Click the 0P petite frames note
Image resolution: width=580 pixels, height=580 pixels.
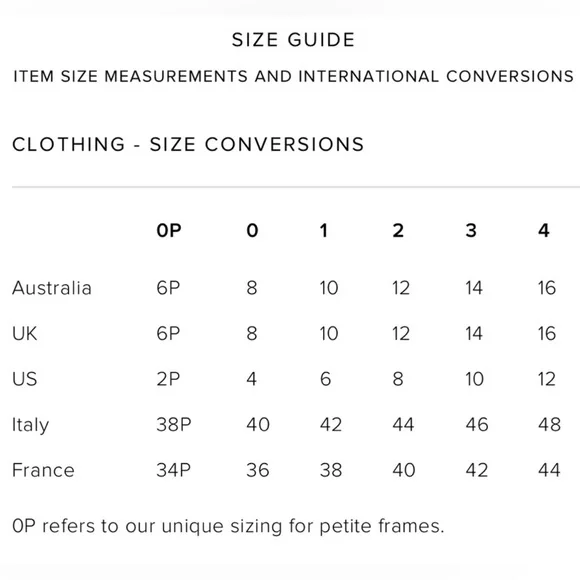[x=228, y=526]
